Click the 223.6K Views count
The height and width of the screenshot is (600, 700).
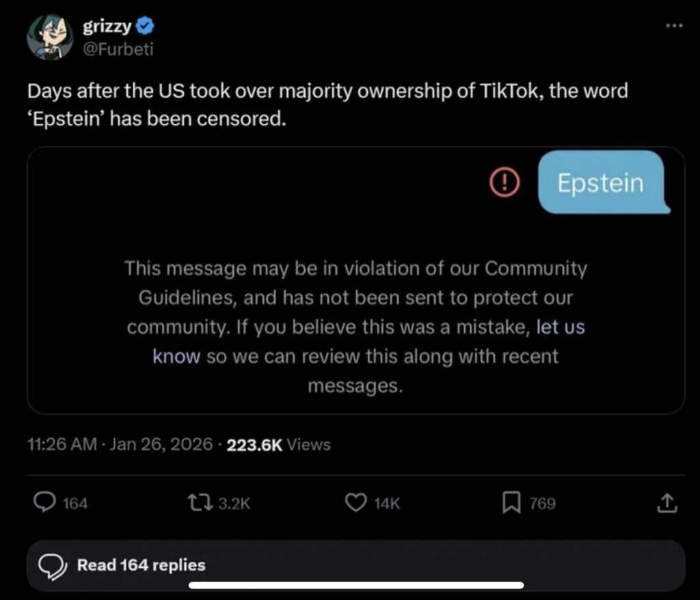click(x=278, y=445)
